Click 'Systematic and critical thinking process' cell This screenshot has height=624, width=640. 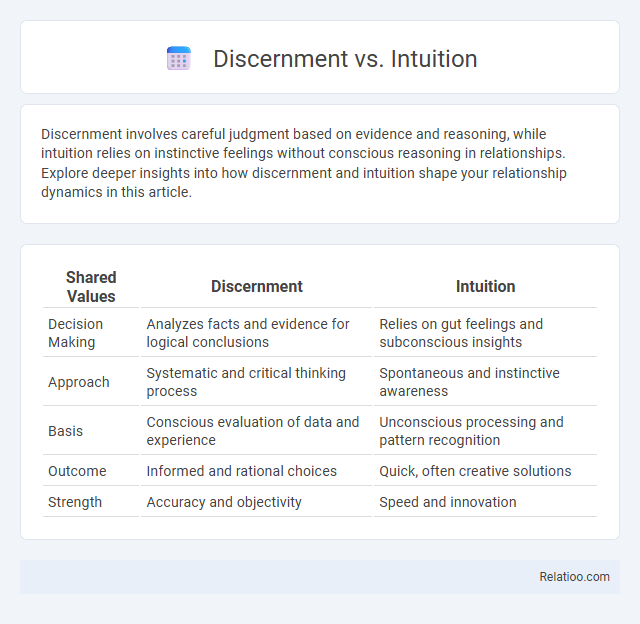(246, 382)
